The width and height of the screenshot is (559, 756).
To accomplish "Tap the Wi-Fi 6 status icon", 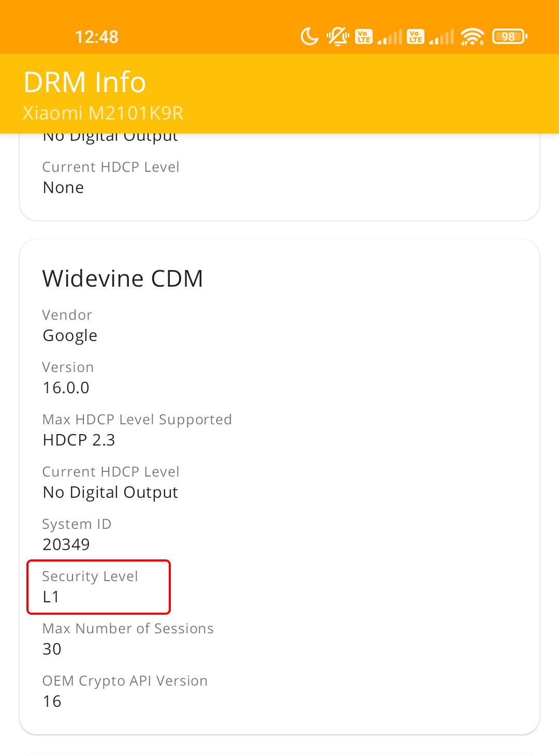I will (472, 37).
